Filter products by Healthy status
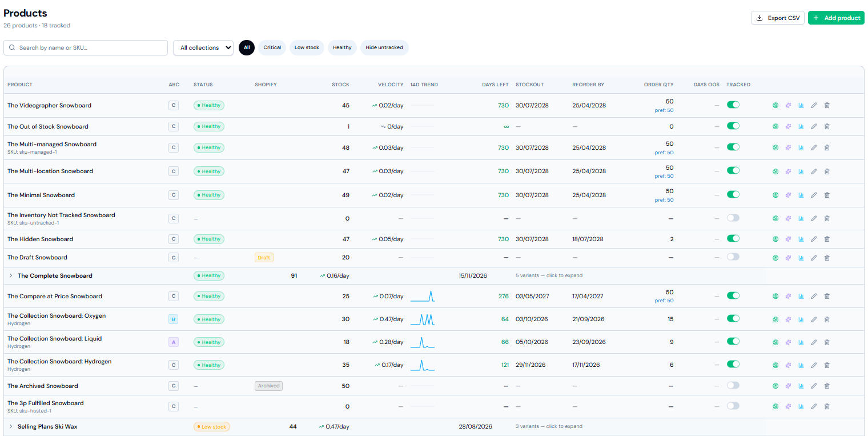 point(342,47)
